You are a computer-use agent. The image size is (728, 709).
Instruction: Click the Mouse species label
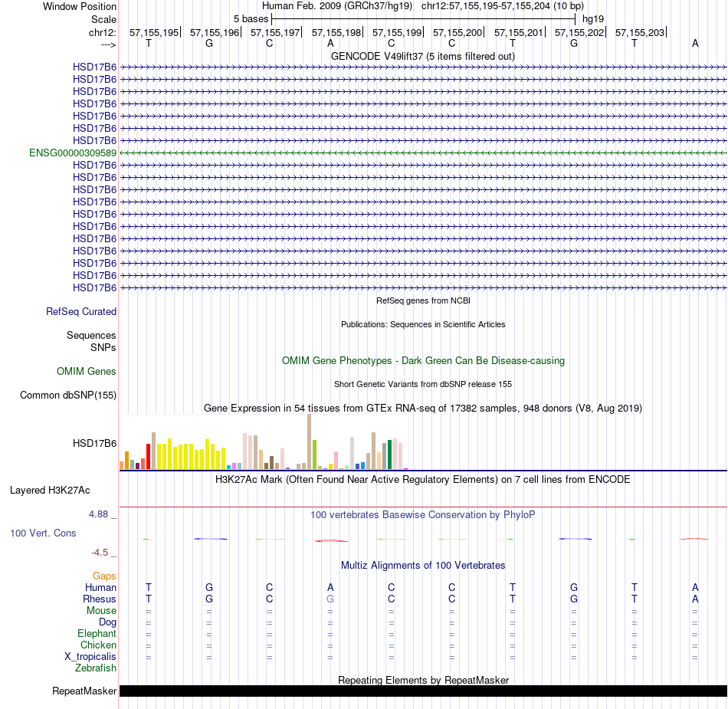click(101, 611)
